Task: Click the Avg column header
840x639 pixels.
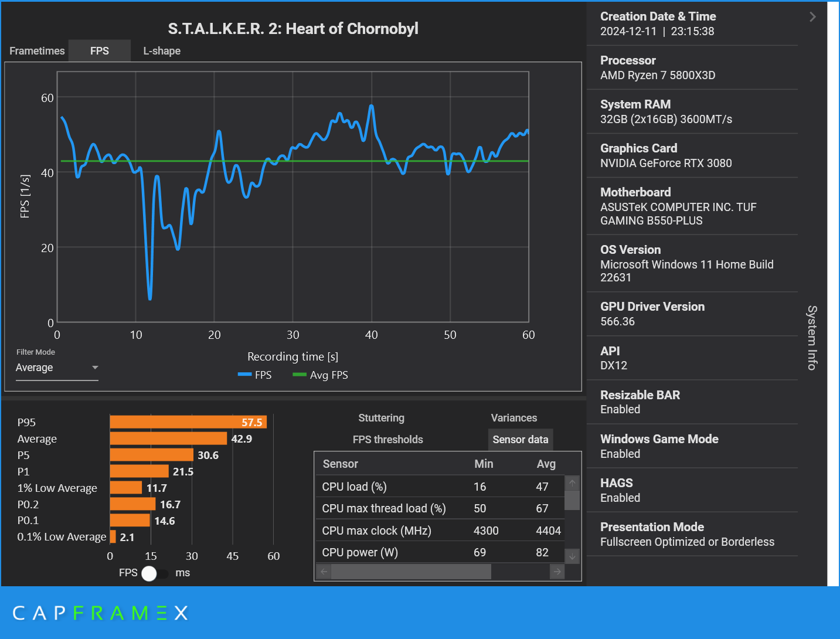Action: pyautogui.click(x=546, y=464)
